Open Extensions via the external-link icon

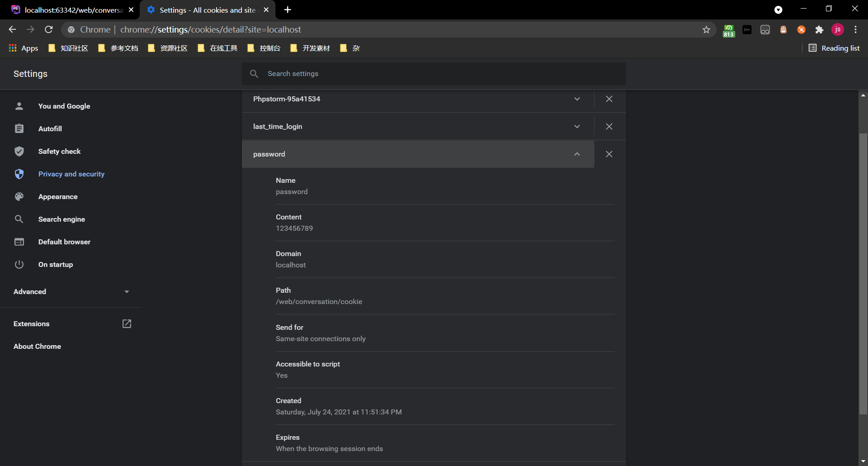(x=127, y=323)
